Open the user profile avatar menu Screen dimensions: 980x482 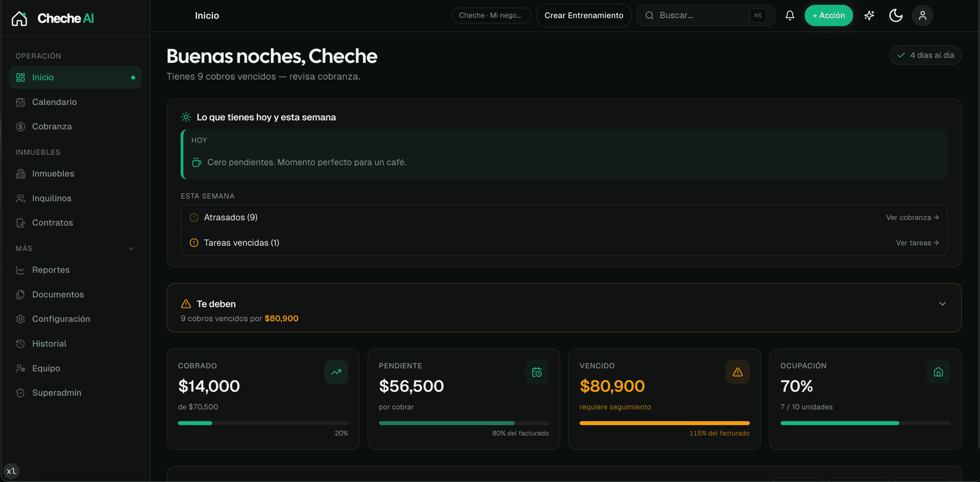[x=923, y=16]
